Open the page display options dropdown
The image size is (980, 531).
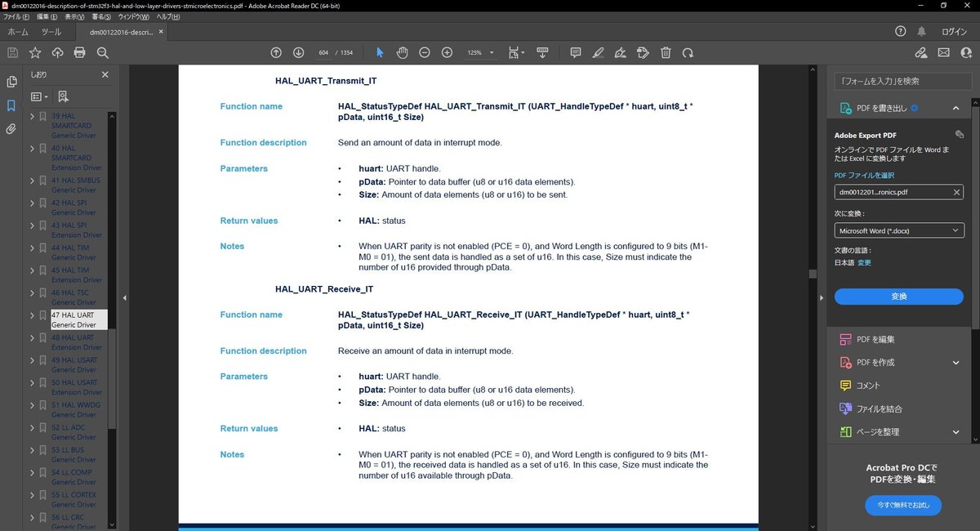(517, 52)
